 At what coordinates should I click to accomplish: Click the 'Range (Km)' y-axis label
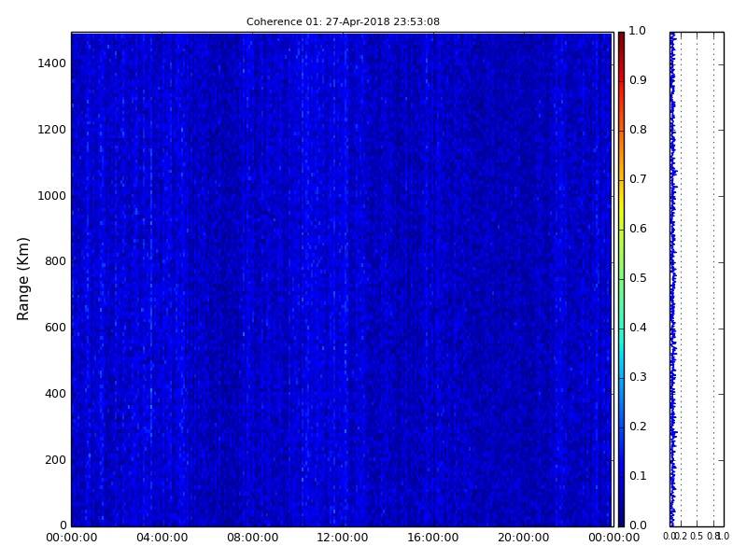pos(22,279)
